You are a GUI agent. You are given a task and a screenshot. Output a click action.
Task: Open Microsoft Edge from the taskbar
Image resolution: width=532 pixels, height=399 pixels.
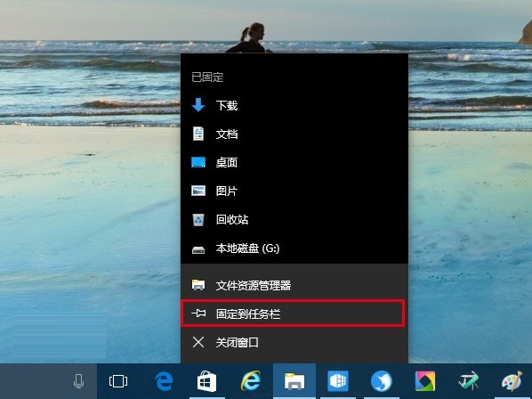164,380
